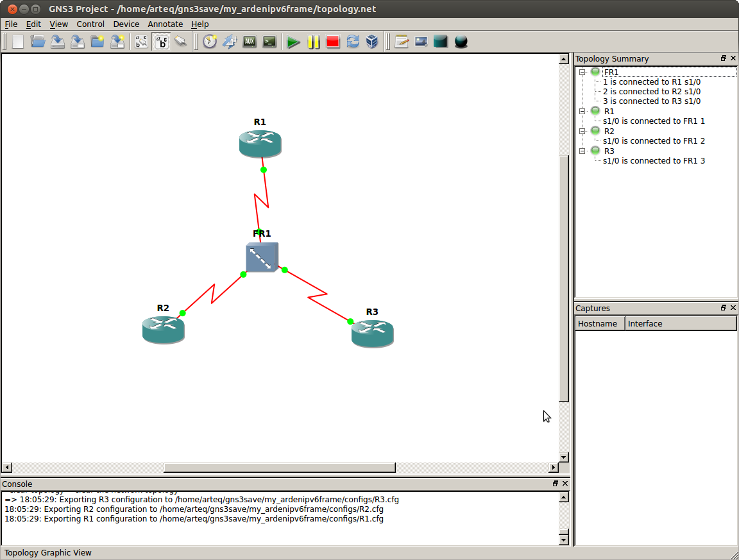This screenshot has width=739, height=560.
Task: Open the Snapshot clock icon
Action: click(210, 42)
